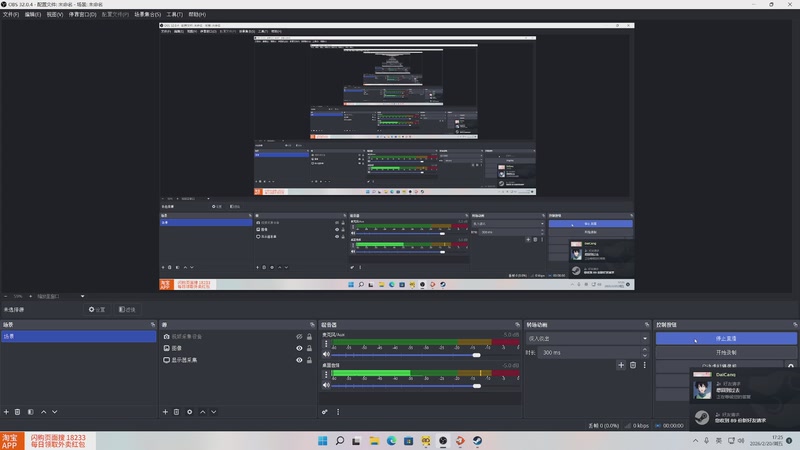
Task: Pop out the 混音器 dock panel
Action: (x=517, y=324)
